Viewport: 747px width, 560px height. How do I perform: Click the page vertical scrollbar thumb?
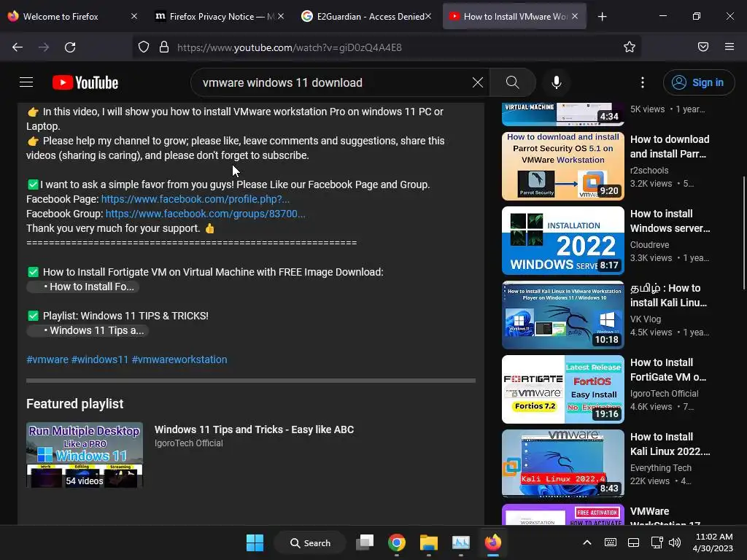click(743, 233)
